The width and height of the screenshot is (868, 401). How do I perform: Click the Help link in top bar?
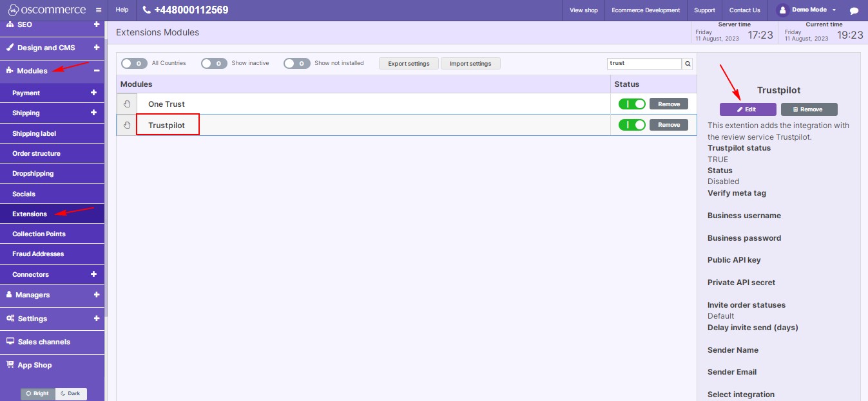[122, 10]
